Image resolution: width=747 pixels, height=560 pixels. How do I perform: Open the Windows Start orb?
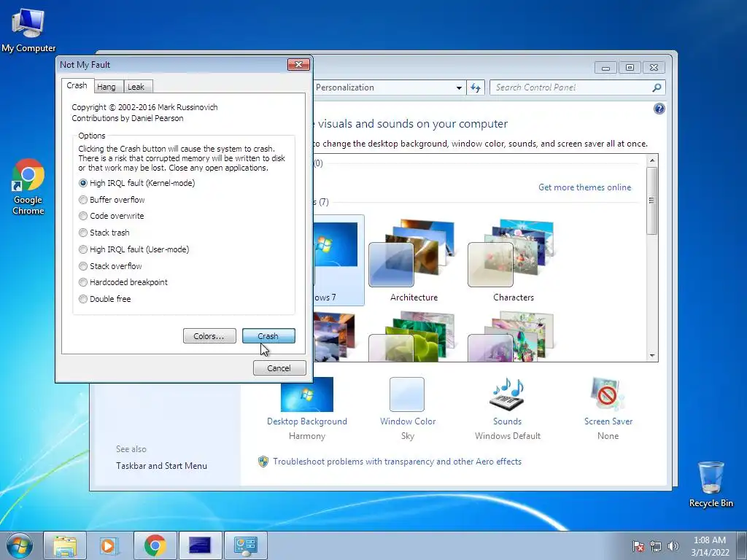(x=20, y=545)
